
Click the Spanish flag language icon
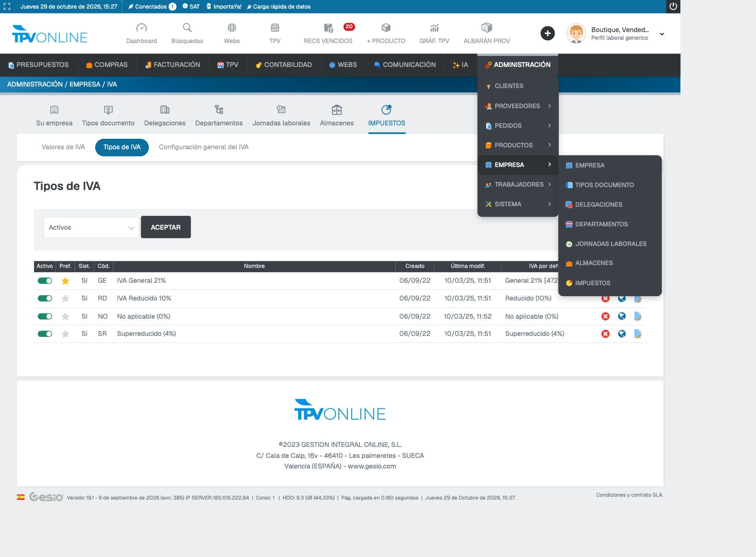(x=21, y=497)
